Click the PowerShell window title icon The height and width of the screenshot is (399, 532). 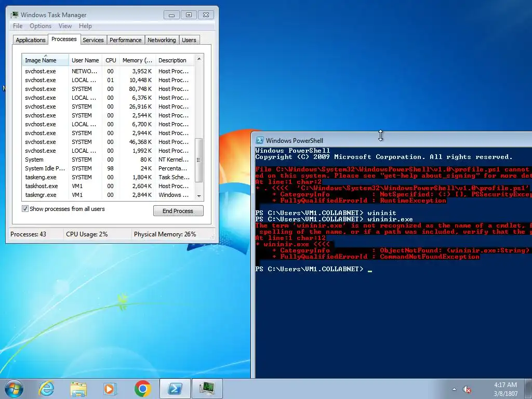point(260,140)
